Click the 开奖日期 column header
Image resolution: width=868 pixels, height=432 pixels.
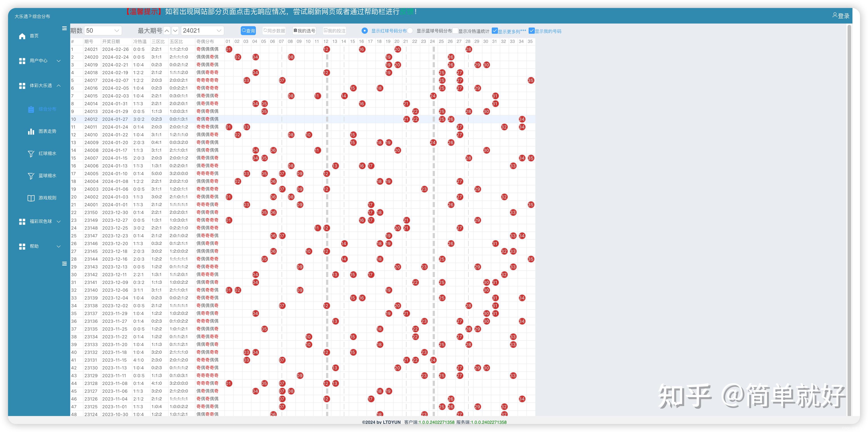click(111, 42)
